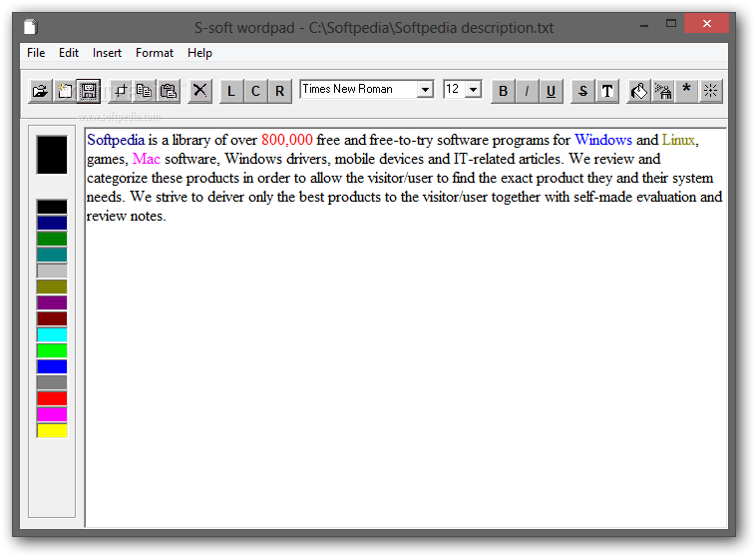
Task: Pick the maroon color swatch
Action: click(x=52, y=318)
